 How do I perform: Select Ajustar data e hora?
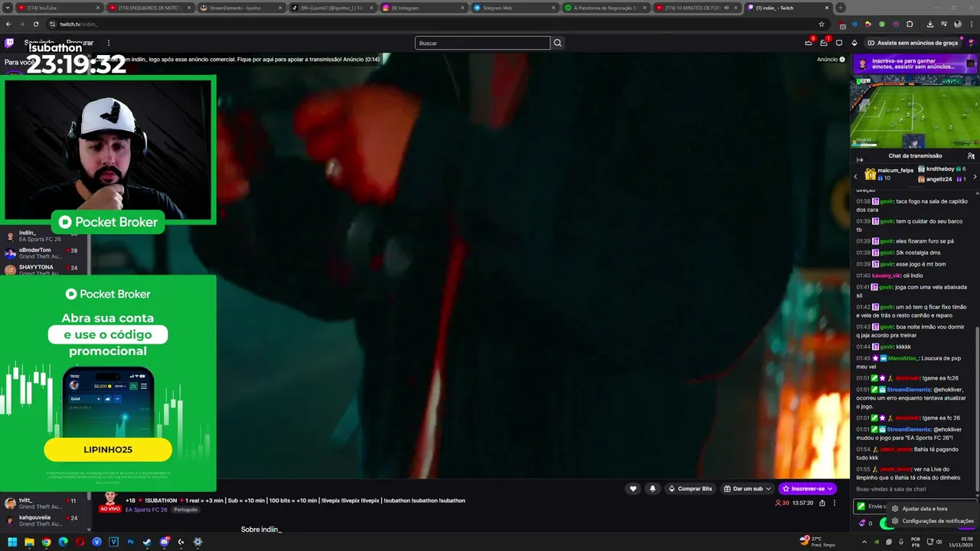(x=924, y=508)
